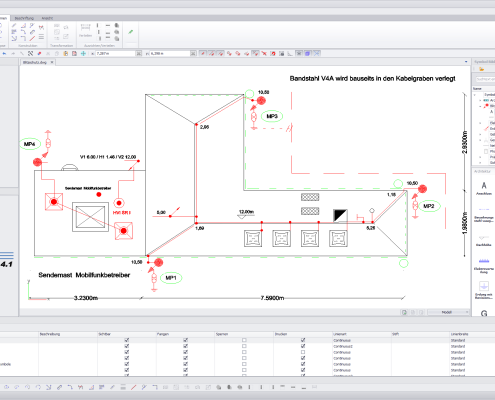
Task: Toggle Sperren checkbox in first layer row
Action: [x=244, y=340]
